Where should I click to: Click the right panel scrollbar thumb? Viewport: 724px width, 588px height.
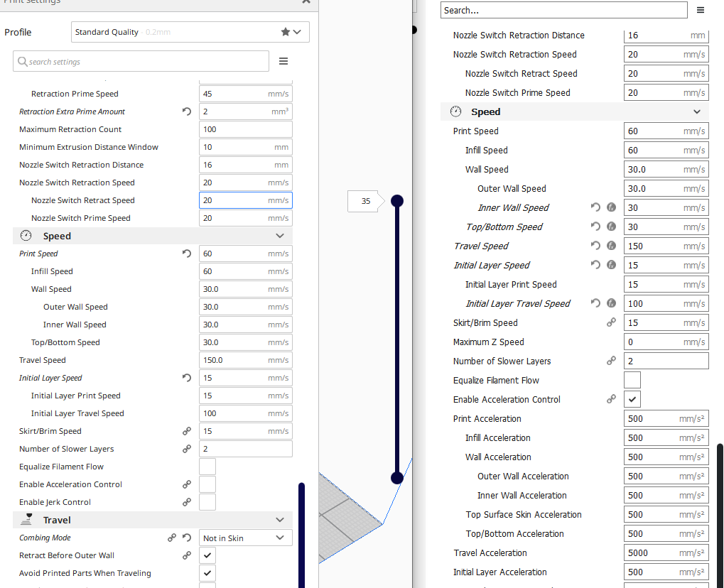pos(720,516)
